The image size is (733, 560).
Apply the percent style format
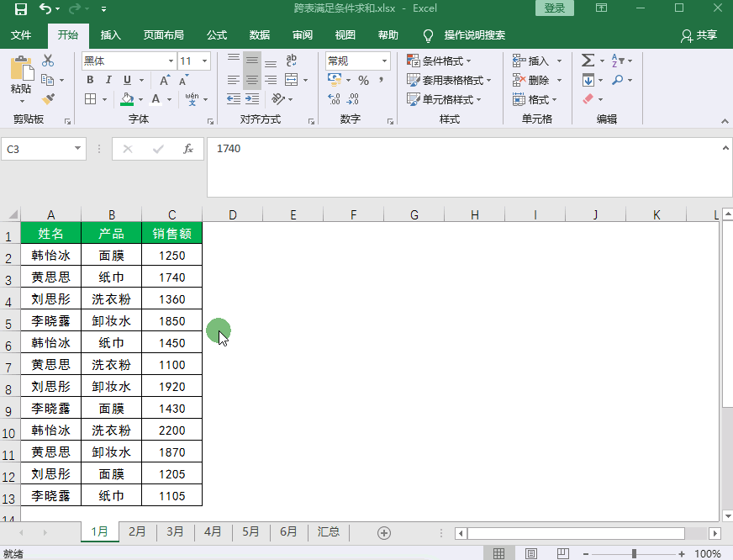(363, 81)
